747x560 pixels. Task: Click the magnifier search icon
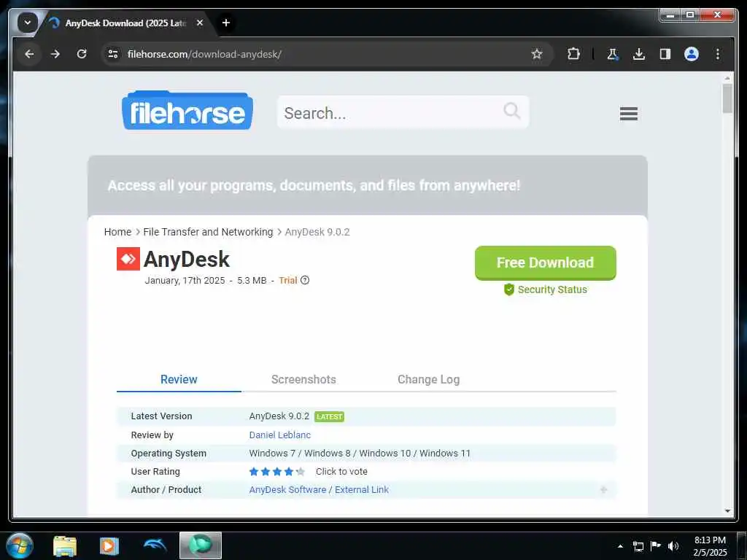[x=511, y=112]
